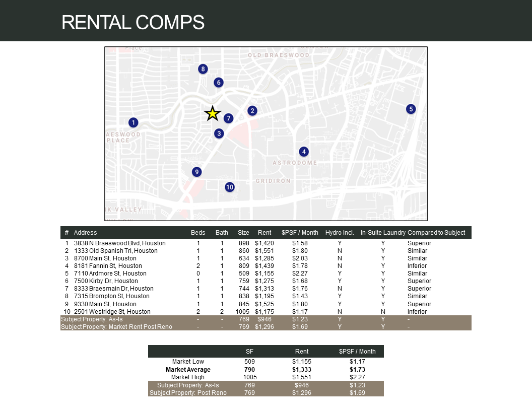
Task: Select map pin number 3
Action: coord(219,133)
